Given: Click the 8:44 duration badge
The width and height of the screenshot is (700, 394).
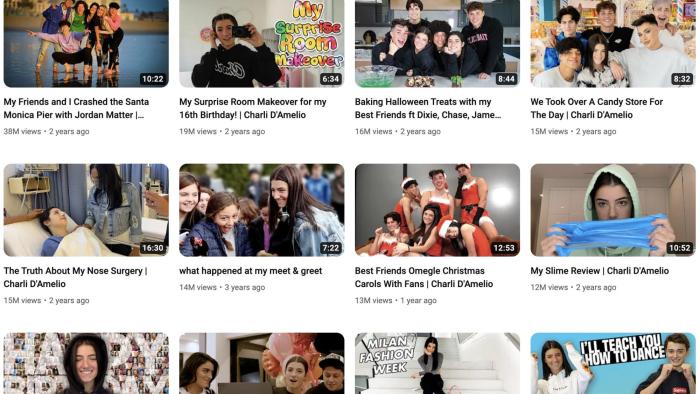Looking at the screenshot, I should [506, 79].
